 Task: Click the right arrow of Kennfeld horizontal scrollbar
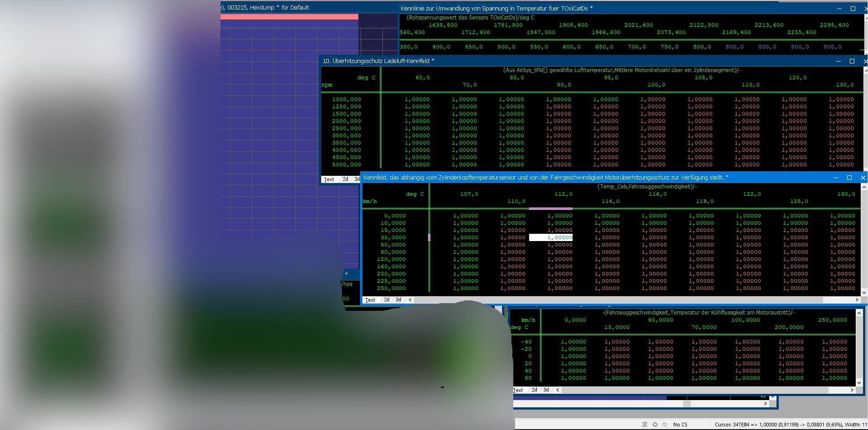click(x=856, y=300)
